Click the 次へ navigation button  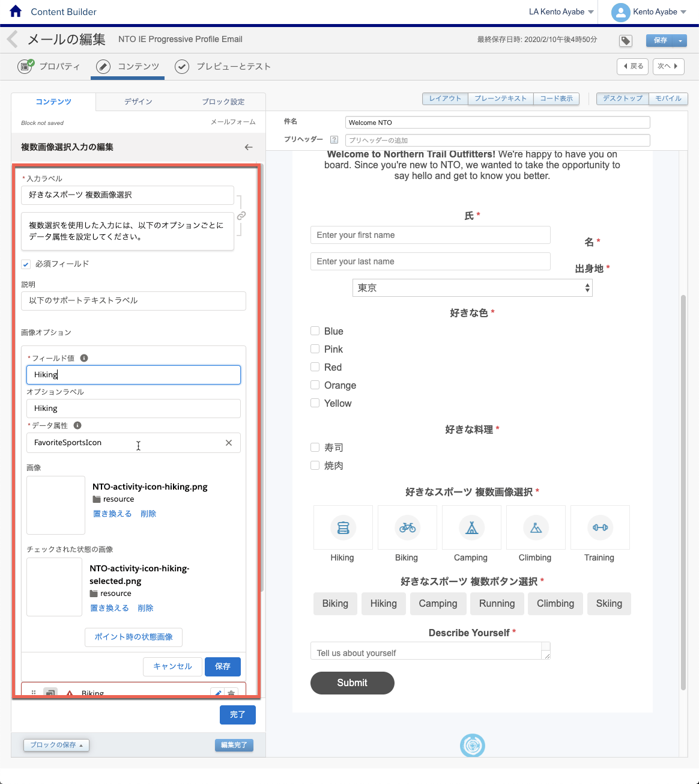click(x=668, y=67)
